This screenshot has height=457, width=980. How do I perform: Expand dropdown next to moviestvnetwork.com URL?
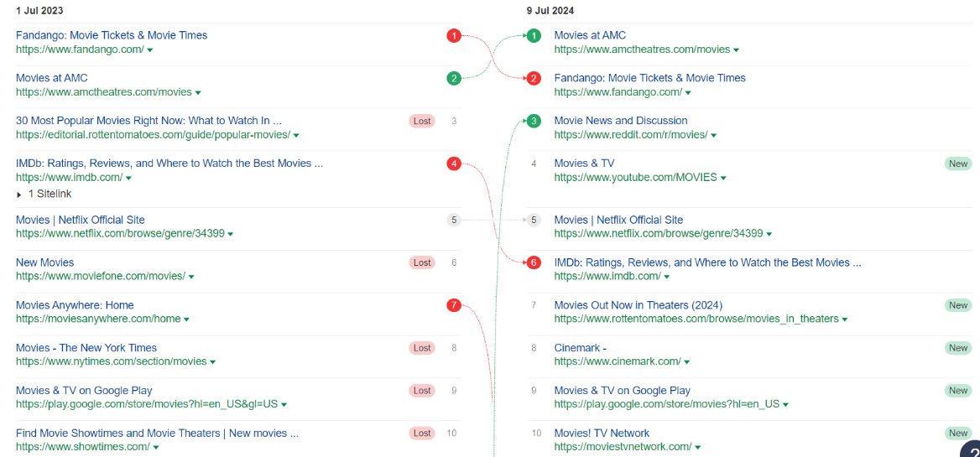(x=697, y=447)
